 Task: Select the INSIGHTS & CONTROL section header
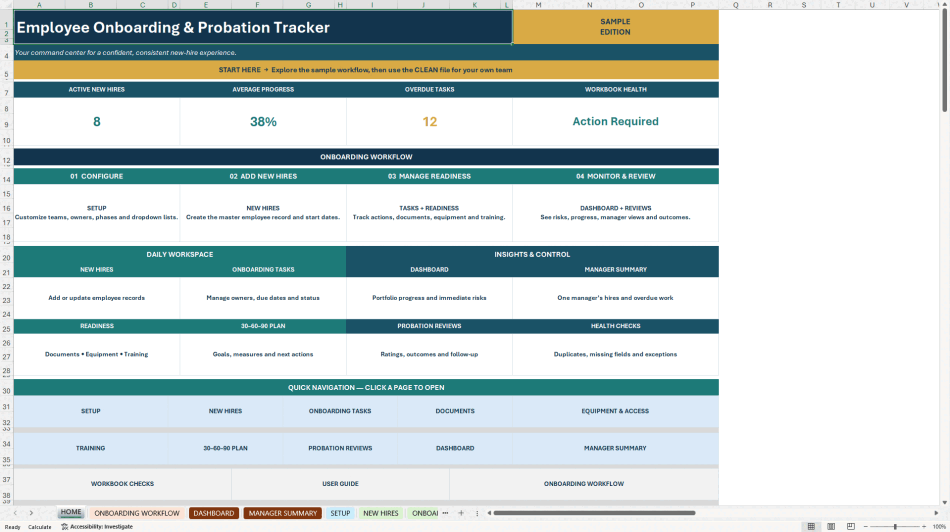pos(532,254)
